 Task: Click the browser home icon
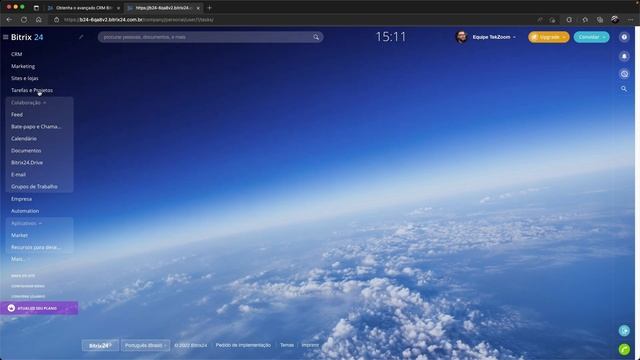[x=38, y=20]
